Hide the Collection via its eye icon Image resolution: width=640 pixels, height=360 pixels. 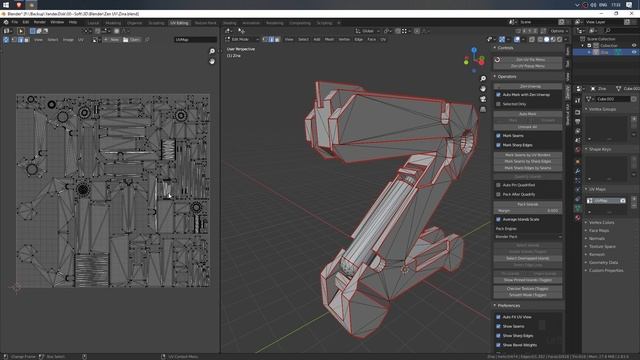(634, 46)
